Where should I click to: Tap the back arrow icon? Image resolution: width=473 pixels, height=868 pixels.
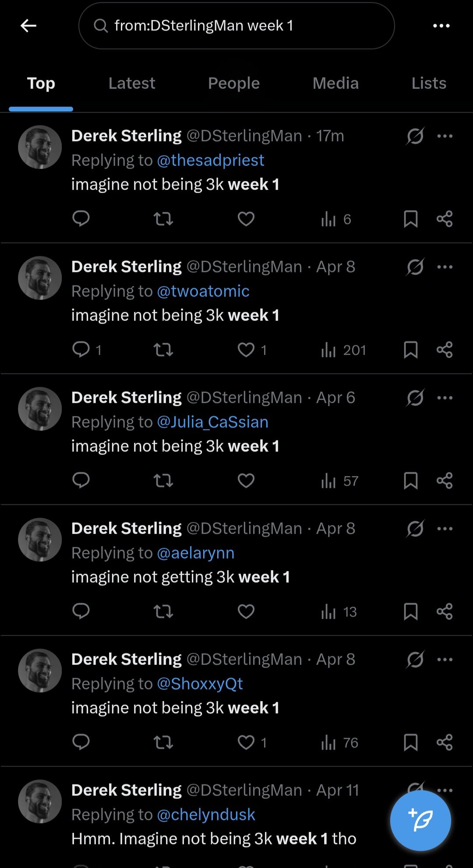pyautogui.click(x=28, y=26)
